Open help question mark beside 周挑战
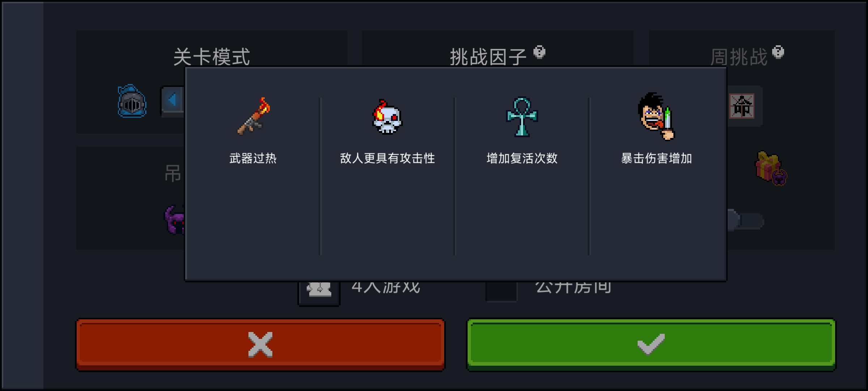This screenshot has height=391, width=868. (778, 52)
